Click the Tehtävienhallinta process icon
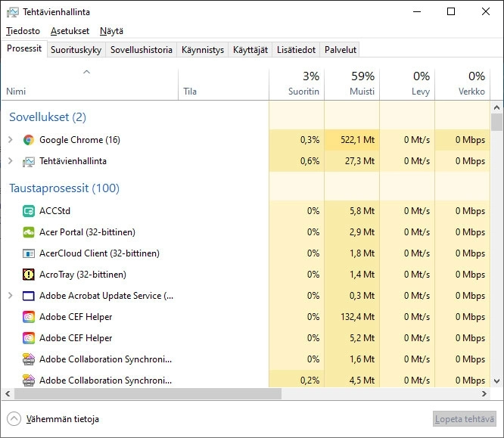The image size is (504, 438). pyautogui.click(x=29, y=161)
